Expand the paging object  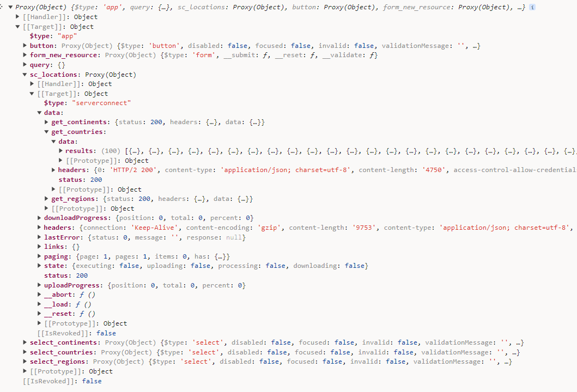tap(39, 256)
